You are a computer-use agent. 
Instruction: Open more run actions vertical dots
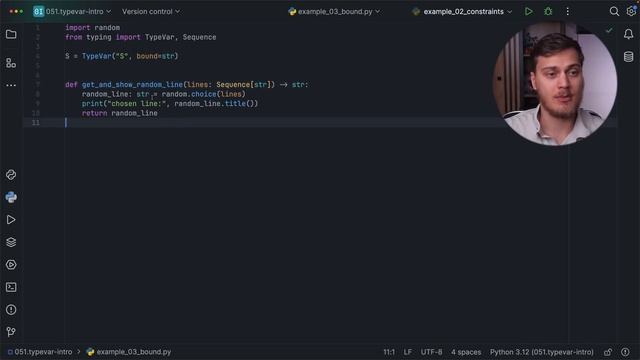pos(567,11)
